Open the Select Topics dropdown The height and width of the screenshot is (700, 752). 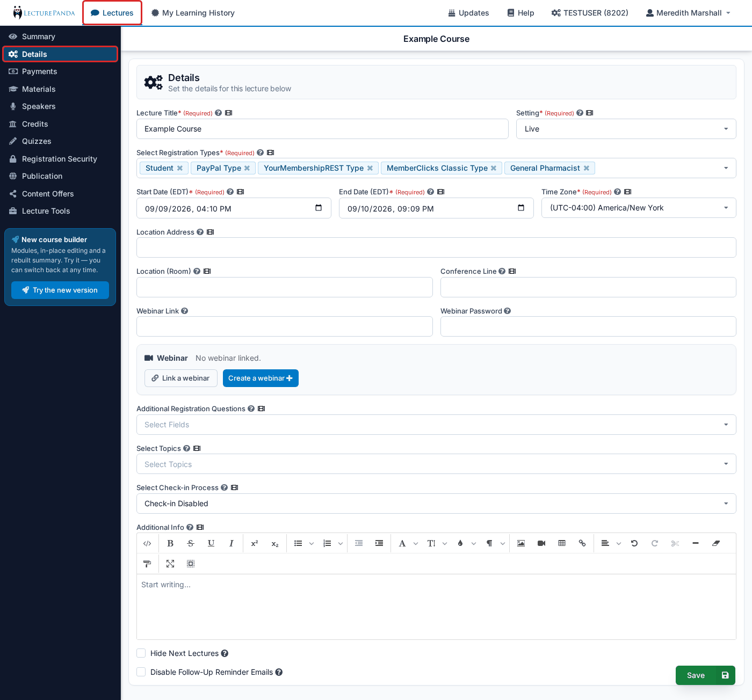point(436,464)
